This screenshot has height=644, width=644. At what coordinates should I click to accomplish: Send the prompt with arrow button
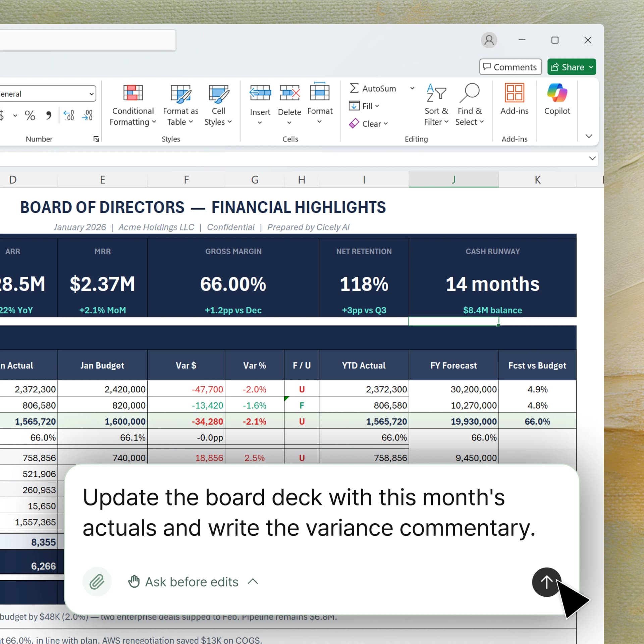coord(546,582)
